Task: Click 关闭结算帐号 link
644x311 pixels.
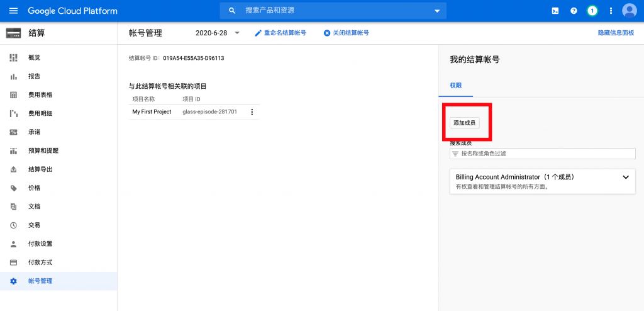Action: (x=351, y=33)
